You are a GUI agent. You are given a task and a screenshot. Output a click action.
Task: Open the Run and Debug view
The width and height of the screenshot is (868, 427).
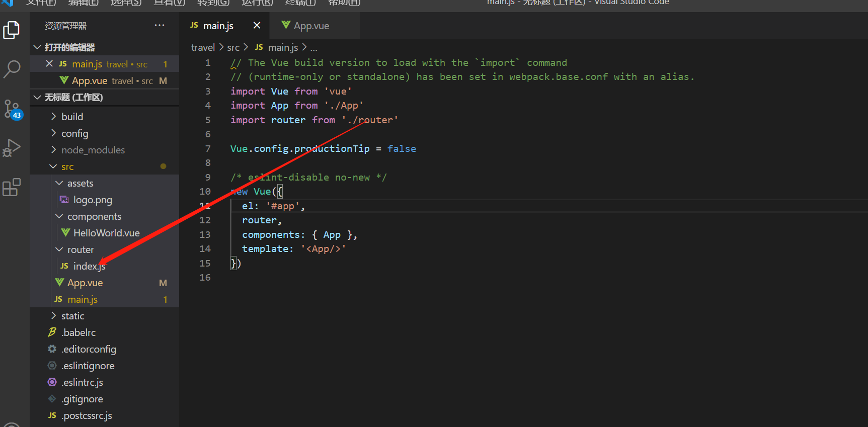[12, 148]
